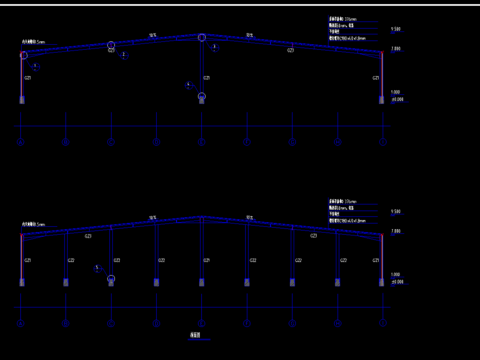
Task: Click grid axis bubble H in lower drawing
Action: coord(337,323)
